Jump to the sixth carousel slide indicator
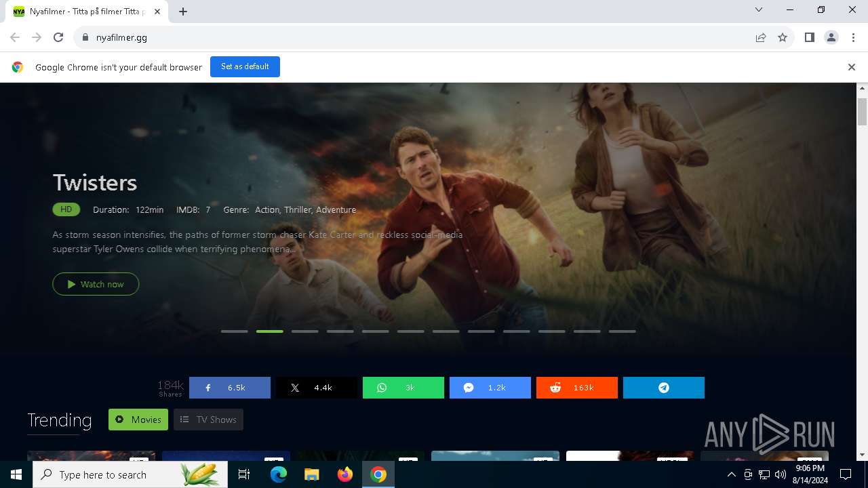868x488 pixels. (411, 331)
